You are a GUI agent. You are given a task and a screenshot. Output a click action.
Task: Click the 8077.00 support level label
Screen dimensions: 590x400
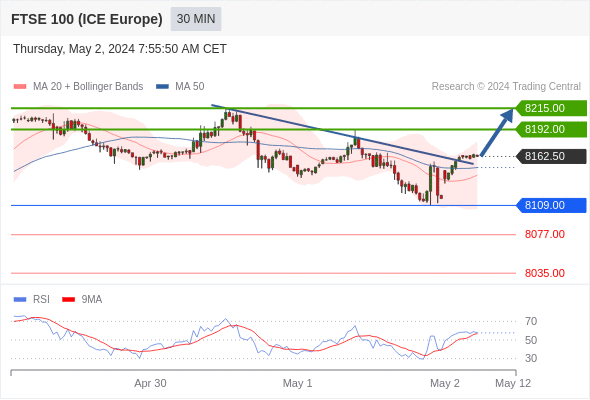point(545,234)
